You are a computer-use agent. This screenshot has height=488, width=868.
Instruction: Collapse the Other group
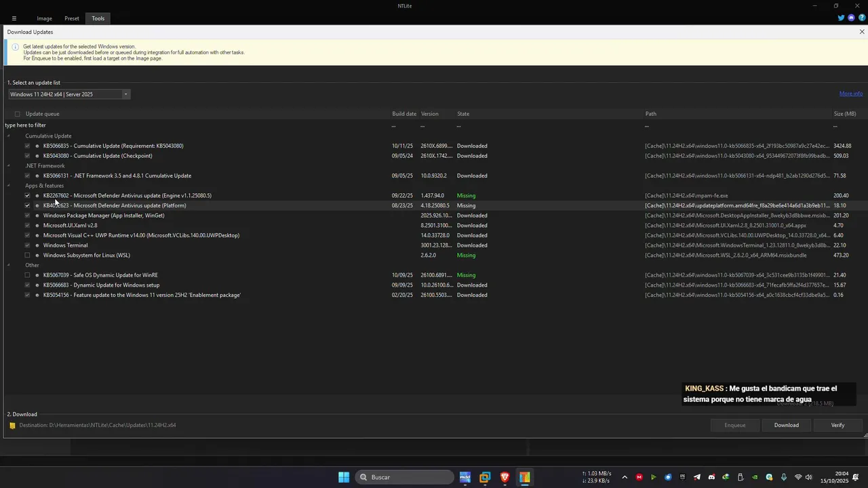(9, 265)
